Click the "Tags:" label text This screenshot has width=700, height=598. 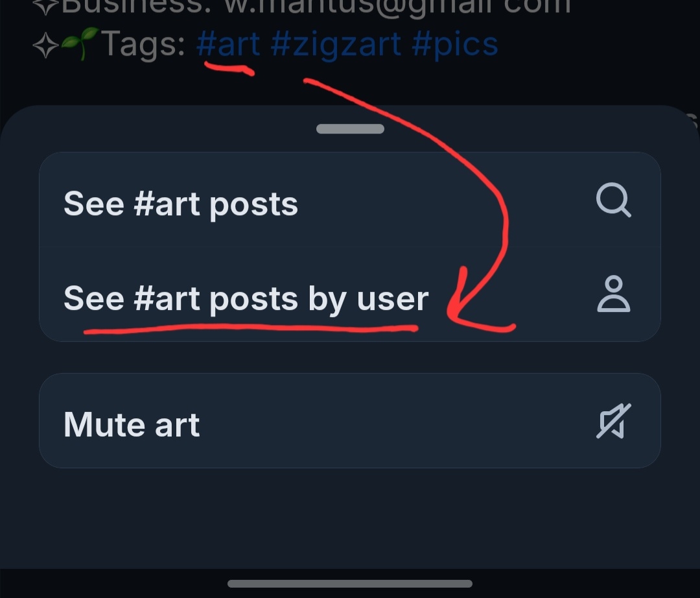143,44
